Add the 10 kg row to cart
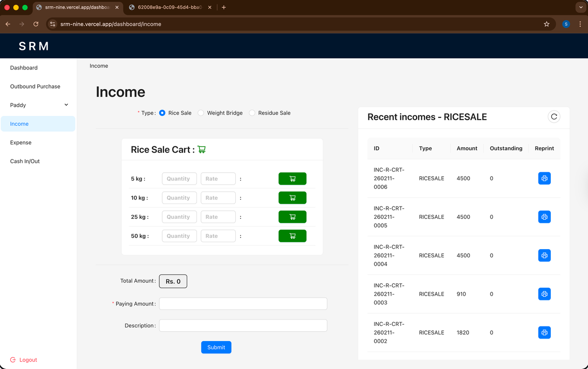 293,198
